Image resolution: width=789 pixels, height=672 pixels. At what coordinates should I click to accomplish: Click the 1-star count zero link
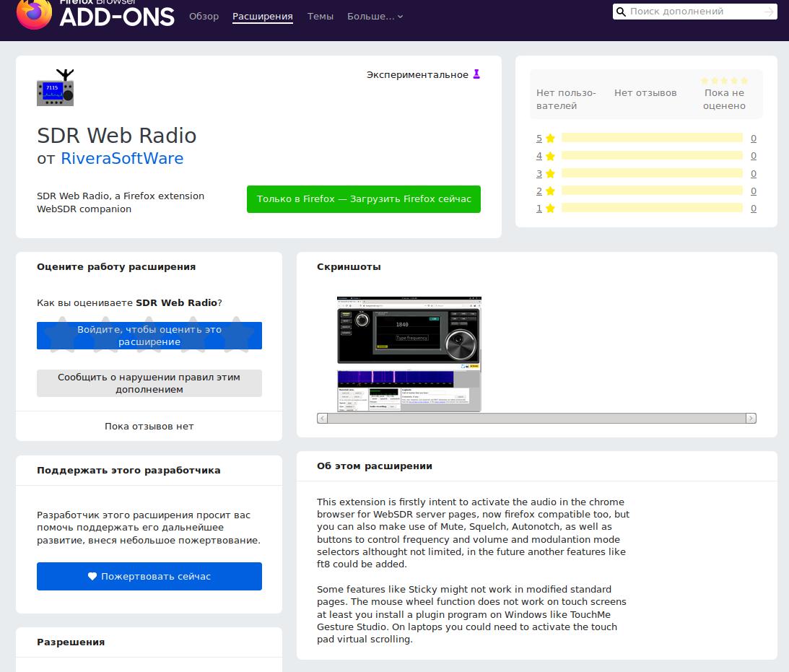(754, 208)
